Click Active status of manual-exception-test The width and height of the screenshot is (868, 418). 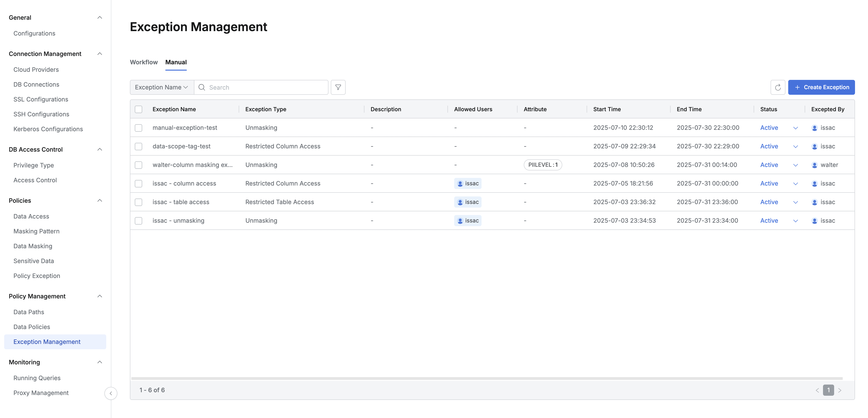point(769,128)
